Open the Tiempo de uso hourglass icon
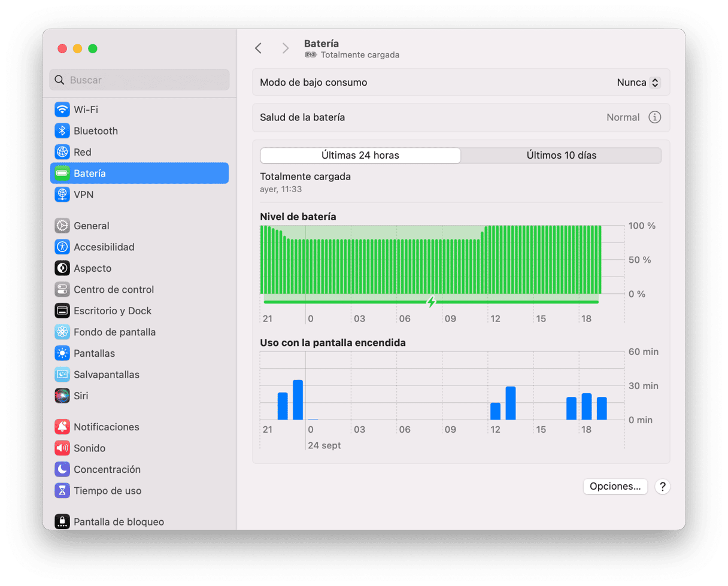 click(x=62, y=491)
